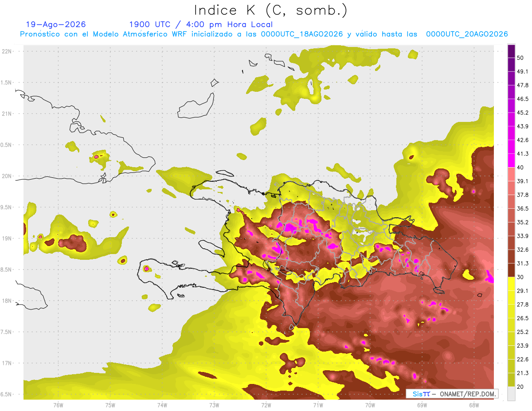The image size is (532, 411).
Task: Click the "SisTT - ONAMET/REP.DOM." credit box
Action: point(453,394)
